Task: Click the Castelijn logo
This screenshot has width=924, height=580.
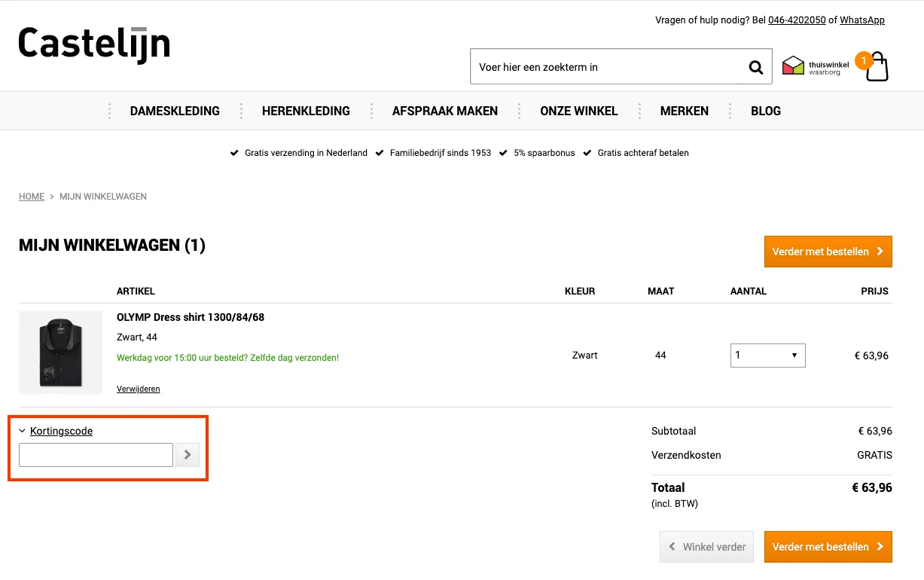Action: 94,44
